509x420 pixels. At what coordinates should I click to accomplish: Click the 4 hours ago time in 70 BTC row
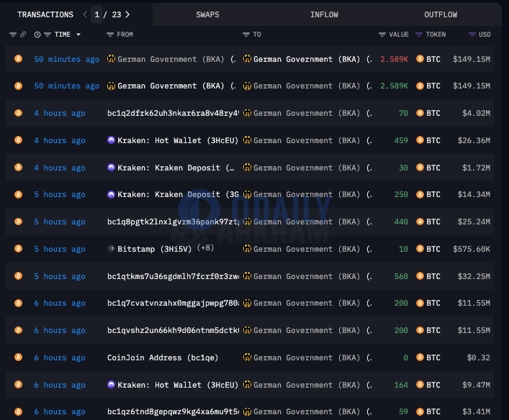click(x=60, y=113)
